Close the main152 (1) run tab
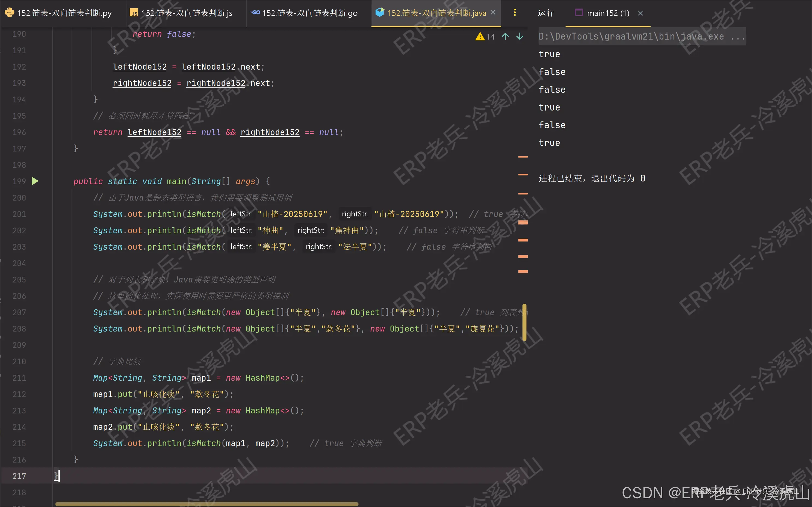 (640, 13)
